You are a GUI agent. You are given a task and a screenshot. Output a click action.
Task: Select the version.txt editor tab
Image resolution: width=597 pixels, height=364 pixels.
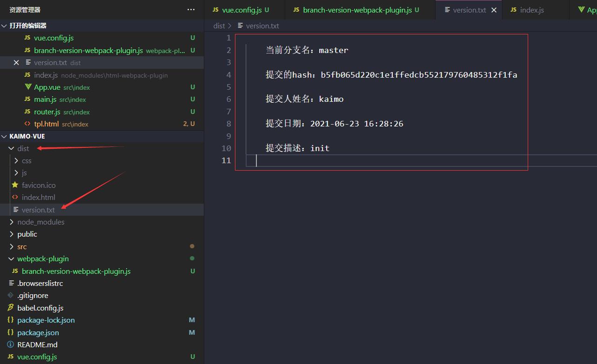[470, 10]
